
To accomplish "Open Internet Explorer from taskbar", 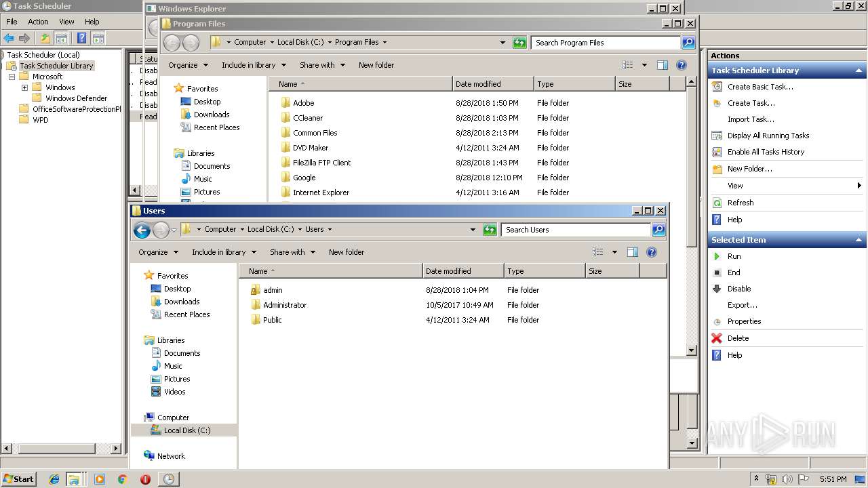I will click(x=54, y=479).
